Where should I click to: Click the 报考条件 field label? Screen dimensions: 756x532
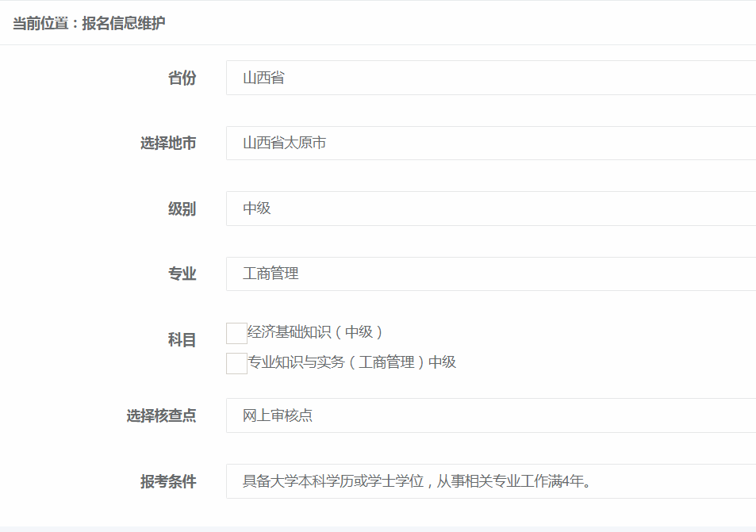click(168, 481)
